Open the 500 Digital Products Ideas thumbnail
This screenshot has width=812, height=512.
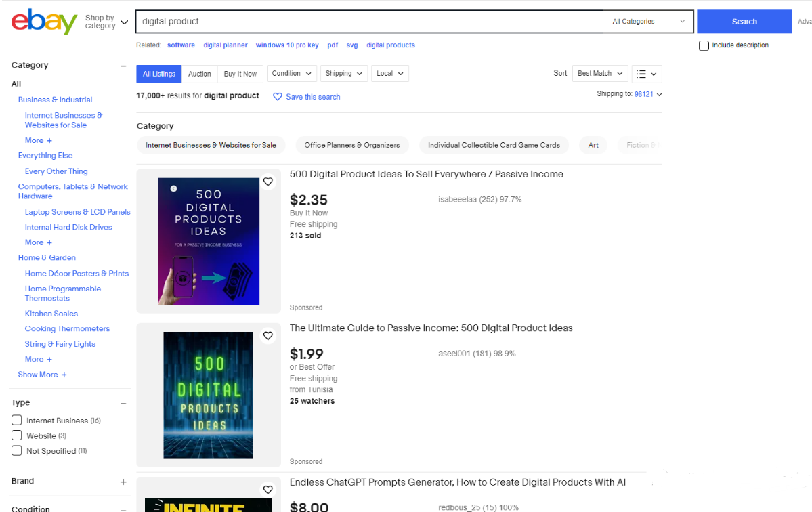pyautogui.click(x=209, y=241)
